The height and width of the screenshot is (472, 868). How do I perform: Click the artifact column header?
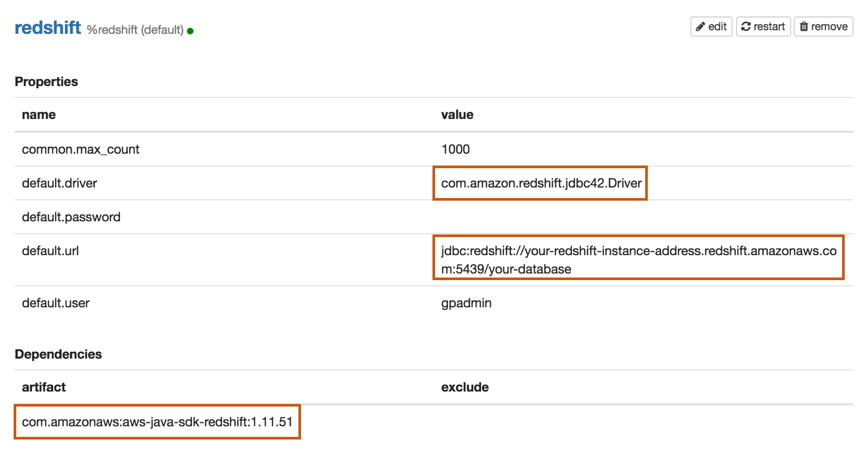[x=44, y=387]
